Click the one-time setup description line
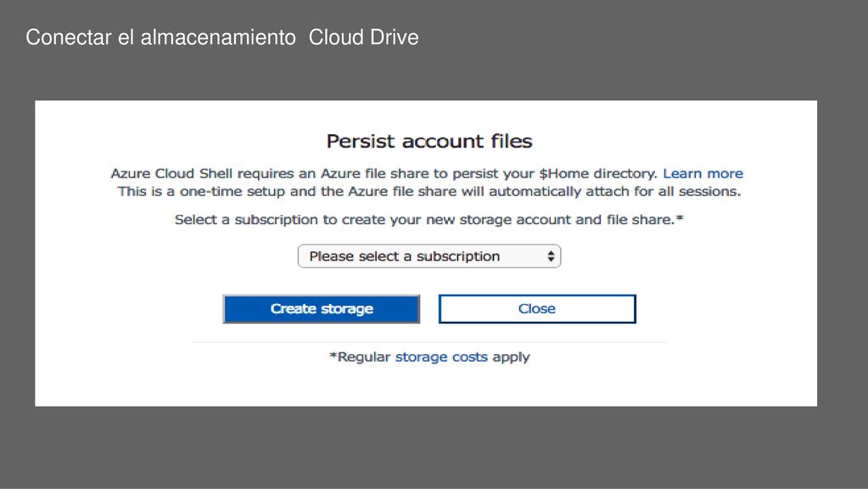The width and height of the screenshot is (868, 489). [x=429, y=192]
